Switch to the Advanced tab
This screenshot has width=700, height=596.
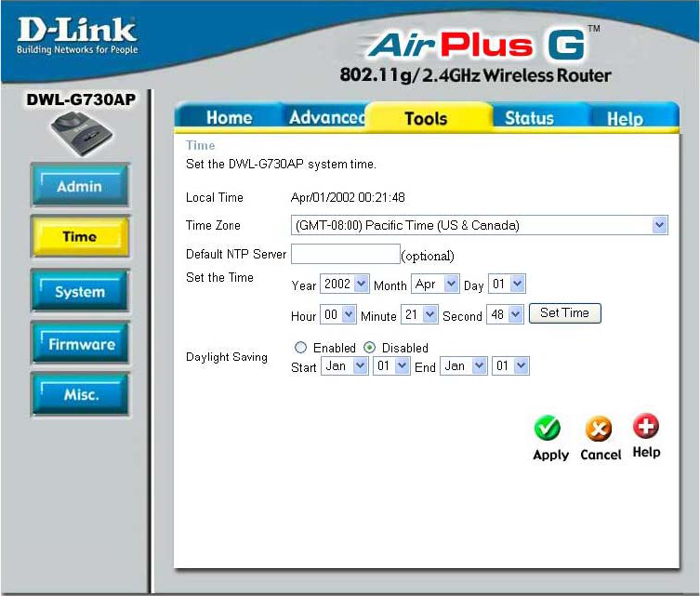coord(327,117)
